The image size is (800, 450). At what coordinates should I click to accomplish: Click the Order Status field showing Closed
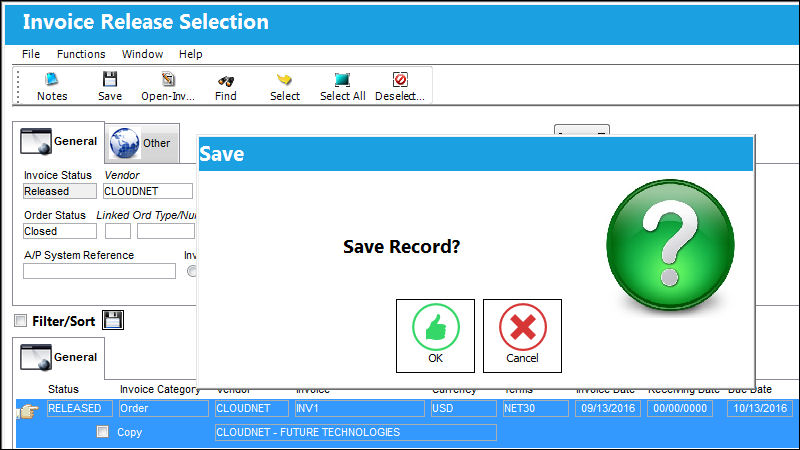pos(60,231)
